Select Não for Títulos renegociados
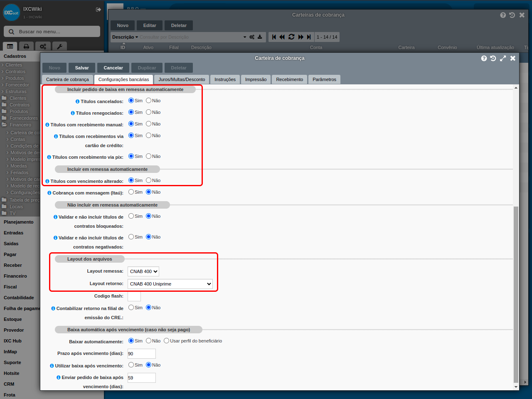 coord(148,112)
